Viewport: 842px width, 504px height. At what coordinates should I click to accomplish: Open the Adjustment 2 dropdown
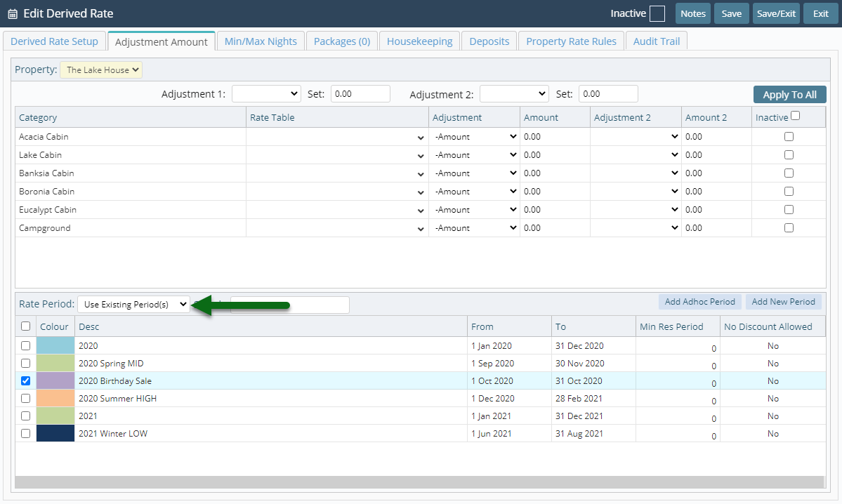tap(515, 94)
